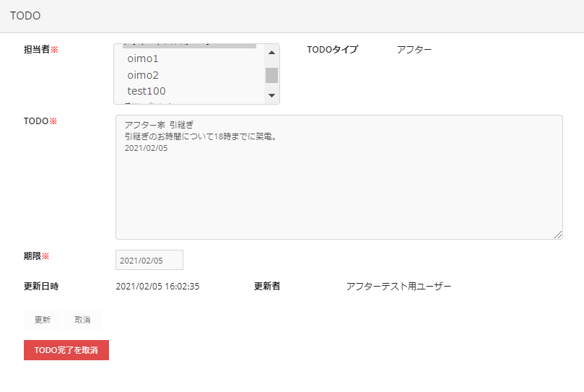
Task: Click the assignee list scrollbar thumb
Action: pyautogui.click(x=271, y=75)
